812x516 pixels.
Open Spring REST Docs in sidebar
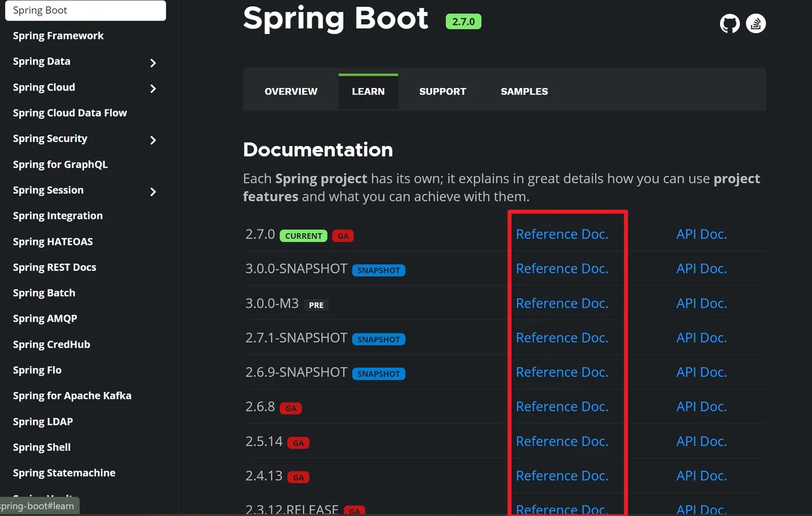click(x=55, y=267)
